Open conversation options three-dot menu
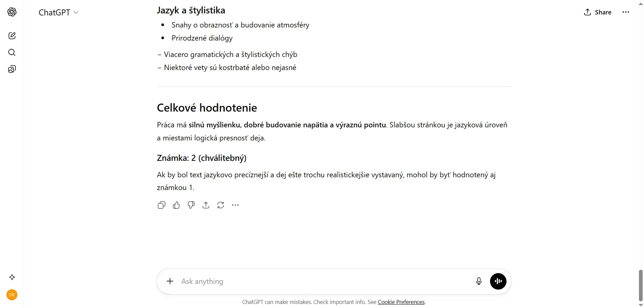 626,12
